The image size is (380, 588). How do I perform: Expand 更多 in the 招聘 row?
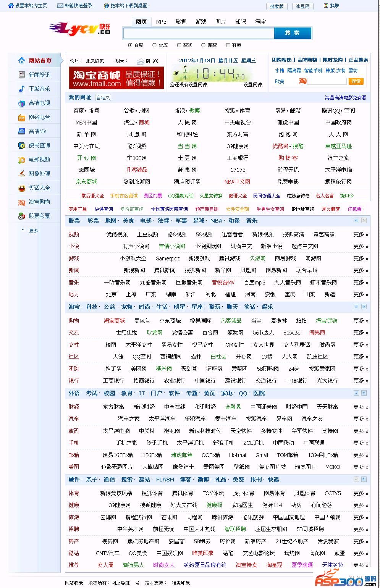point(361,529)
